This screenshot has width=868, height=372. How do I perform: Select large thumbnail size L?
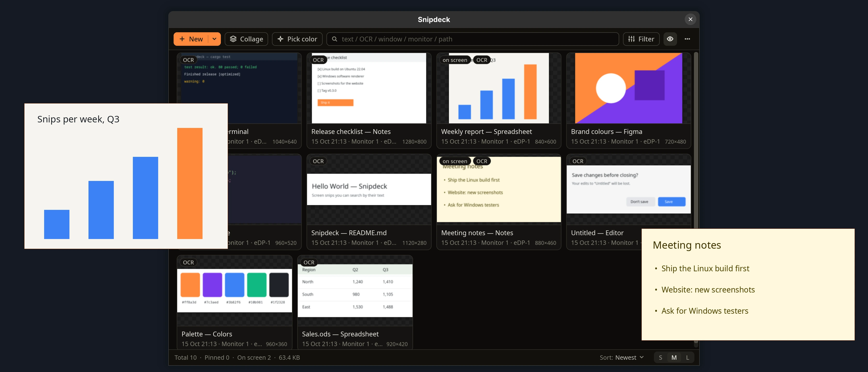(x=687, y=358)
